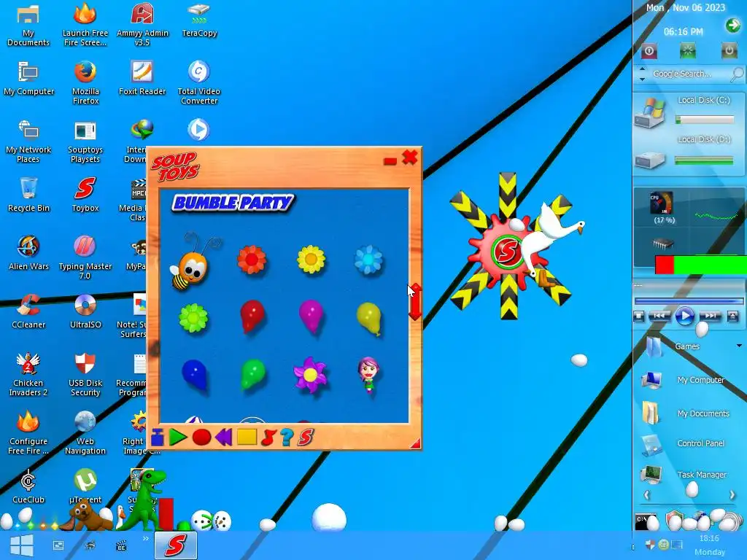The height and width of the screenshot is (560, 747).
Task: Click the Local Disk (D:) usage bar
Action: tap(704, 161)
